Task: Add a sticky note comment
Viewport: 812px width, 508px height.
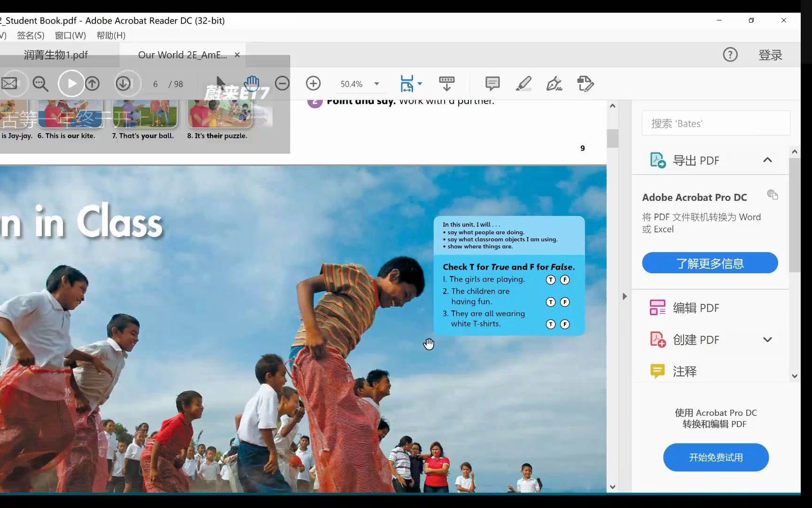Action: tap(492, 84)
